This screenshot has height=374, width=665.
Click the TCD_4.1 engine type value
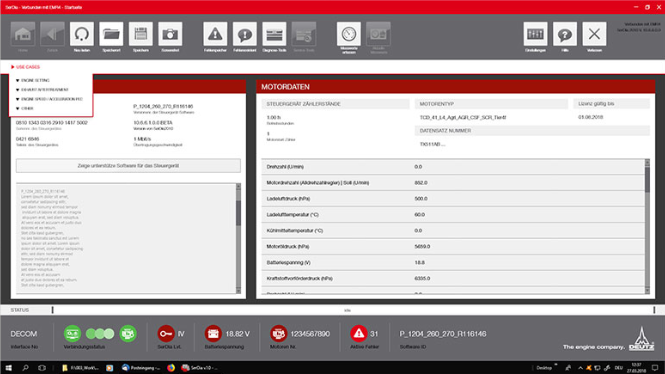tap(463, 117)
